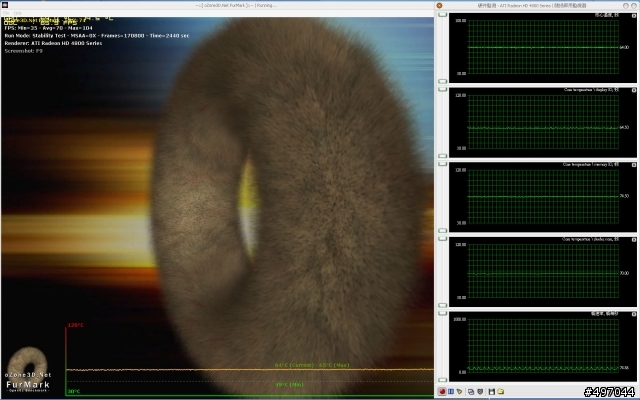Click upper limit handle of shader core graph
This screenshot has width=640, height=400.
pos(442,239)
